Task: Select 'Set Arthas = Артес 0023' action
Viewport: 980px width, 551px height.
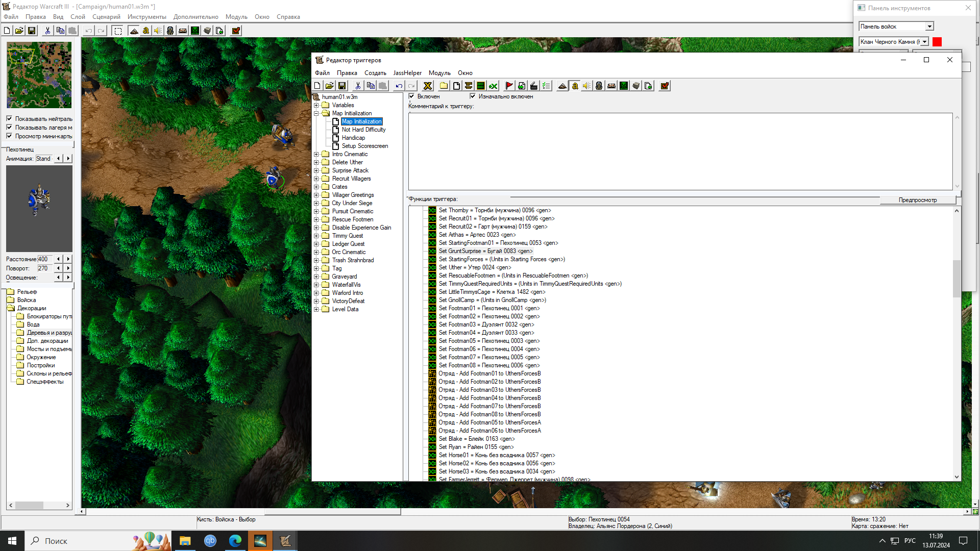Action: (477, 235)
